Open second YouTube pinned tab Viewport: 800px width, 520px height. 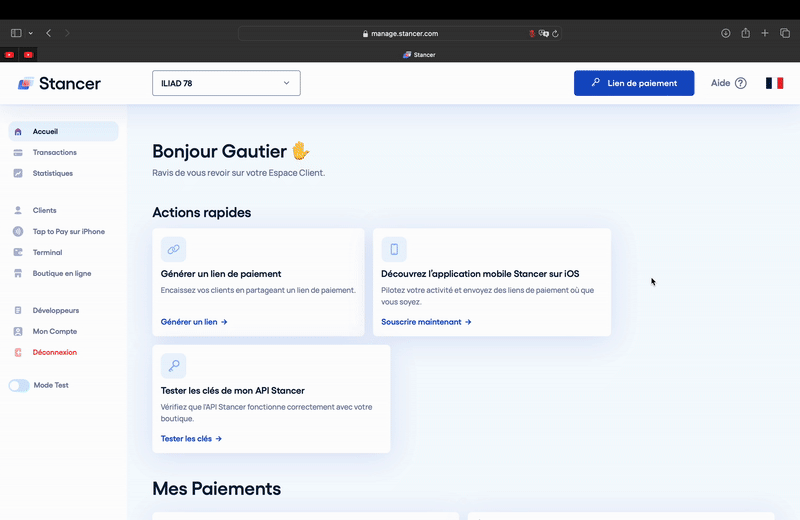(x=29, y=55)
